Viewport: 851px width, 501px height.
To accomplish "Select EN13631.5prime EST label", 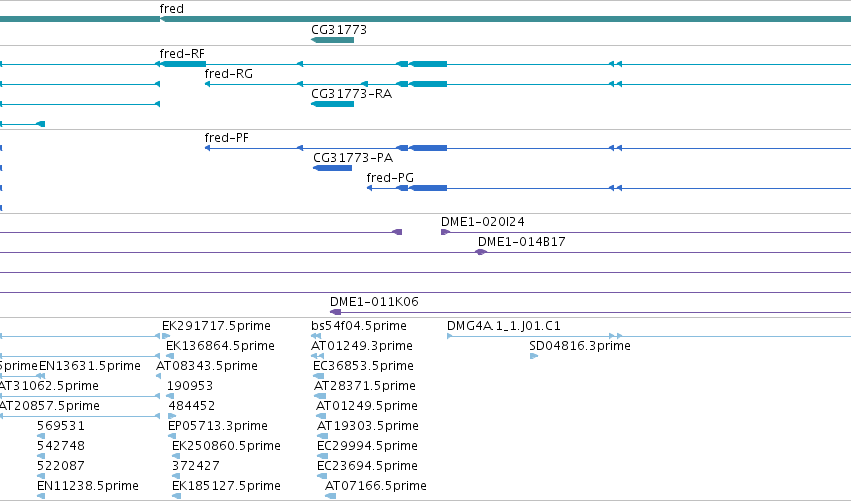I will (x=90, y=366).
